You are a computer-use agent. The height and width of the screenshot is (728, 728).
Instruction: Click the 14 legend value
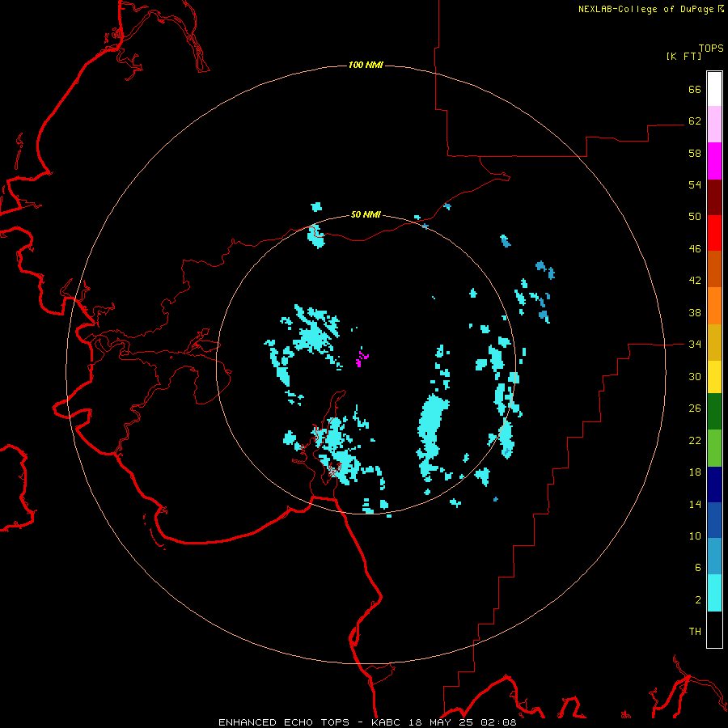click(x=695, y=504)
